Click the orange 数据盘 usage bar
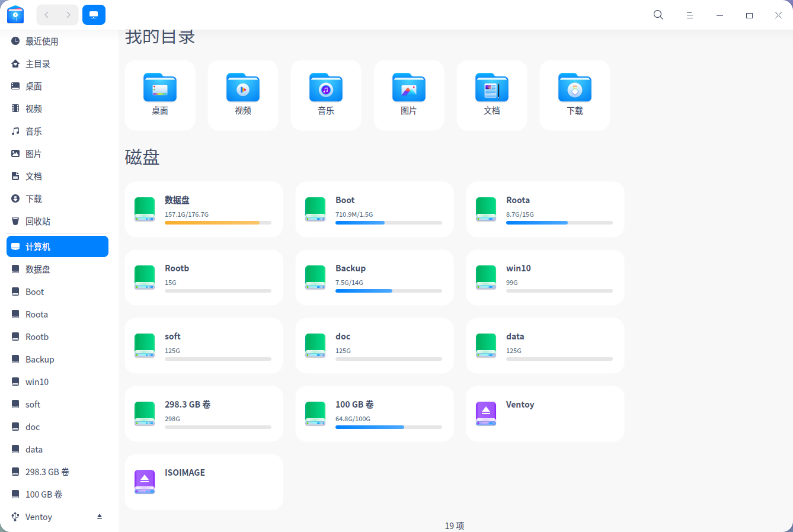Viewport: 793px width, 532px height. [218, 223]
